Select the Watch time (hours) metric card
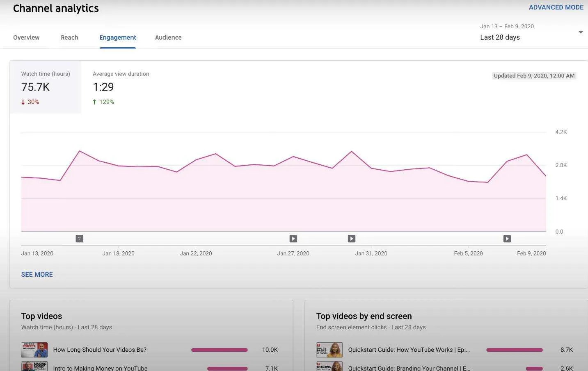The image size is (588, 371). point(46,87)
